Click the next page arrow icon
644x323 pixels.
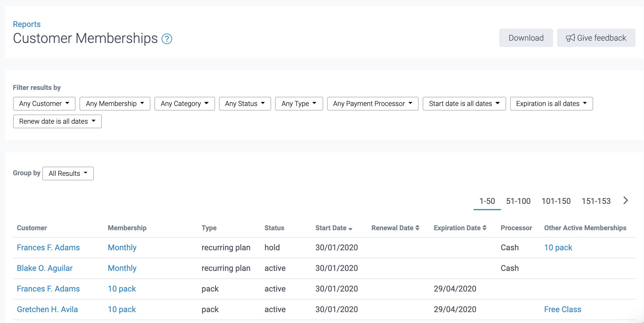coord(625,200)
